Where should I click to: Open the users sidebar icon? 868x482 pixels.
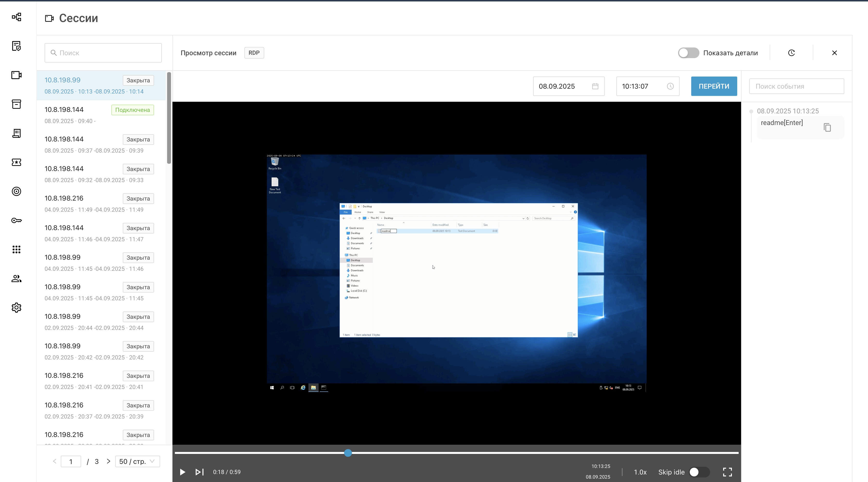pos(16,279)
